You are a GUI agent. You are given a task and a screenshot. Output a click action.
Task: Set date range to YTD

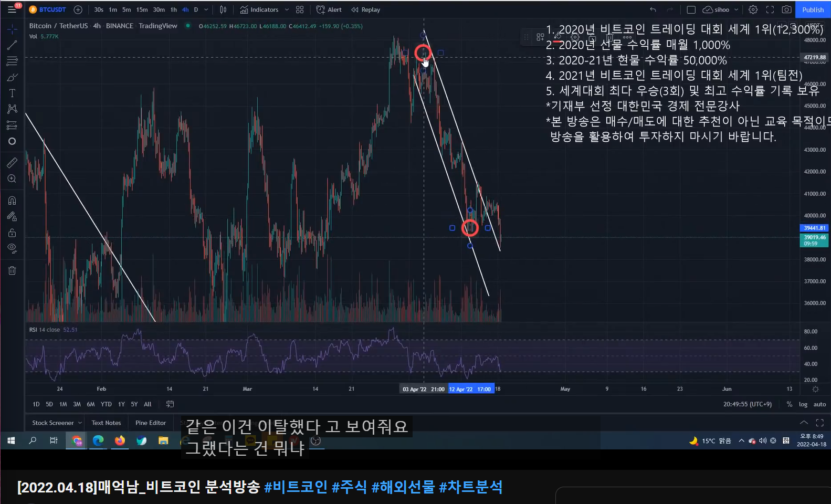[106, 404]
